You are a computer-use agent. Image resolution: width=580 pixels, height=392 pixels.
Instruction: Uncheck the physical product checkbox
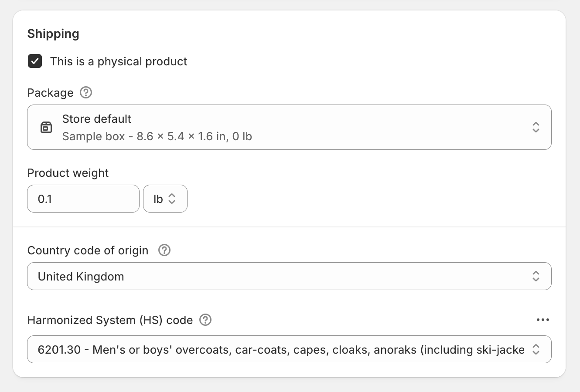[35, 61]
